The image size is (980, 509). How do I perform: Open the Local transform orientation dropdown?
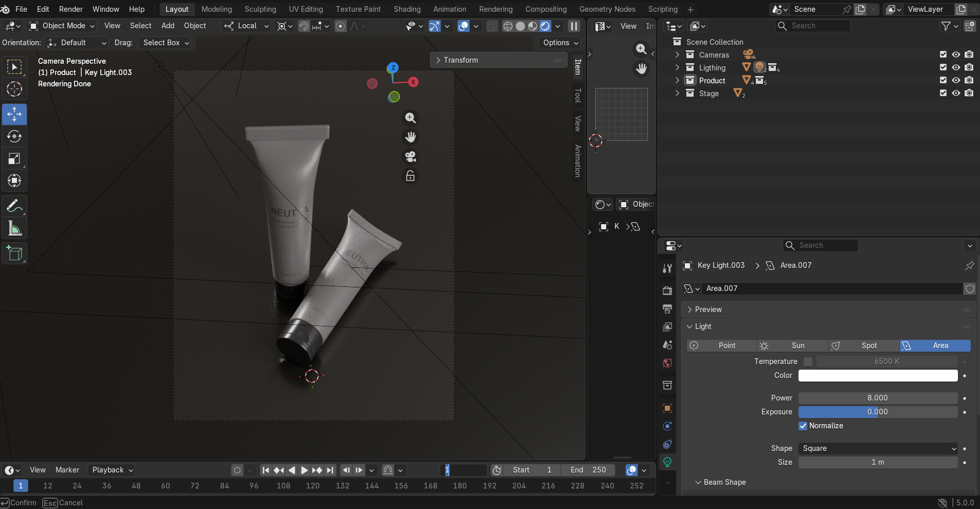pyautogui.click(x=246, y=26)
